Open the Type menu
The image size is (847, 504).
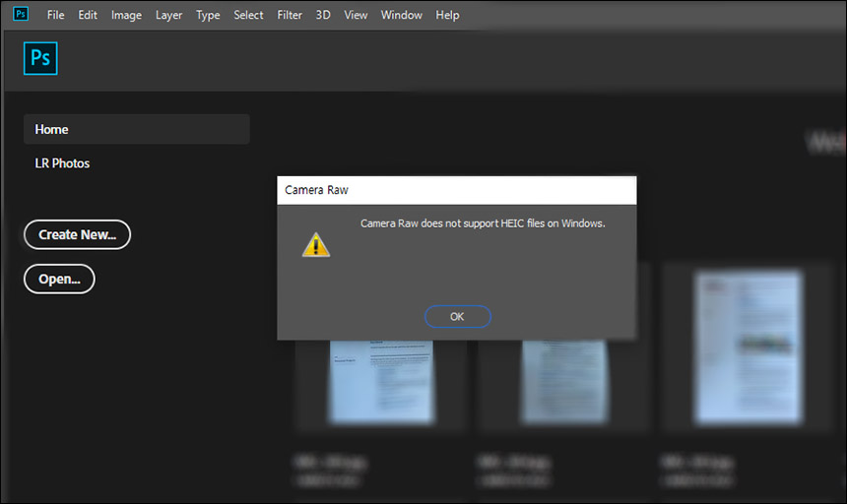pyautogui.click(x=208, y=15)
